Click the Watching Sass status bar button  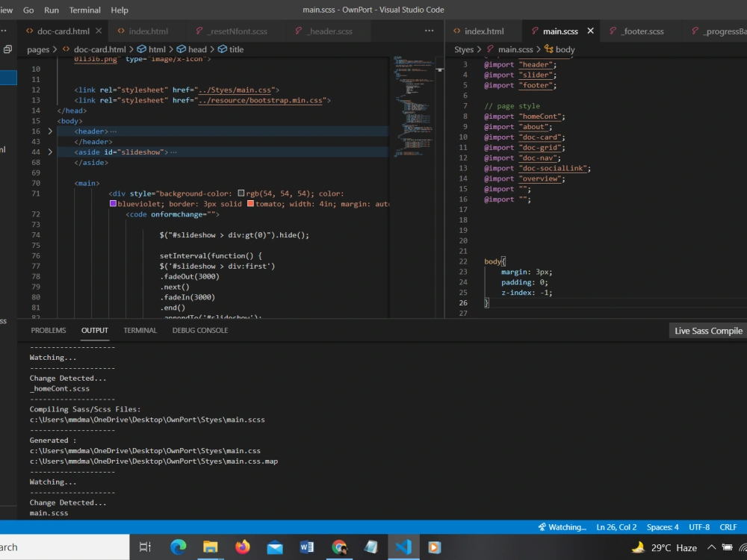pyautogui.click(x=562, y=527)
